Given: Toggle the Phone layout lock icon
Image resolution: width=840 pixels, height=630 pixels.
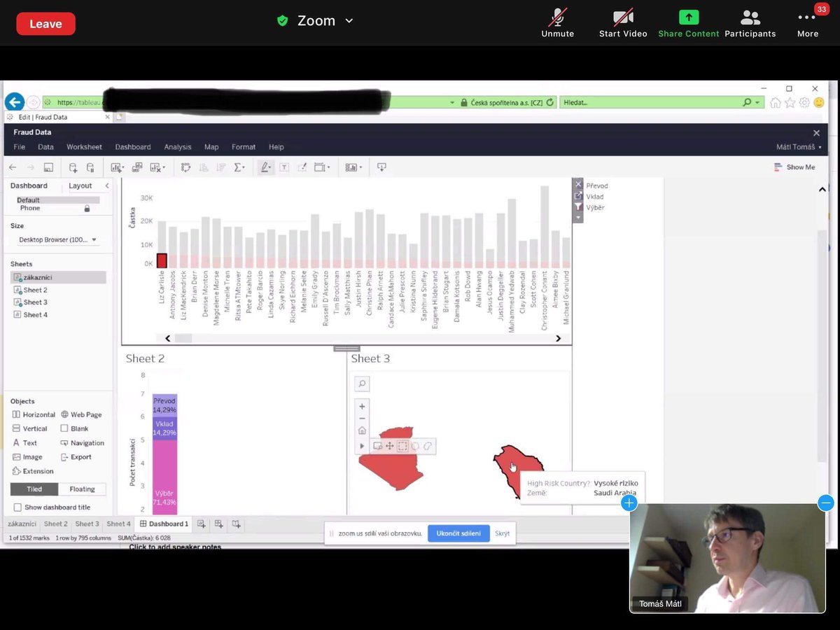Looking at the screenshot, I should [87, 209].
